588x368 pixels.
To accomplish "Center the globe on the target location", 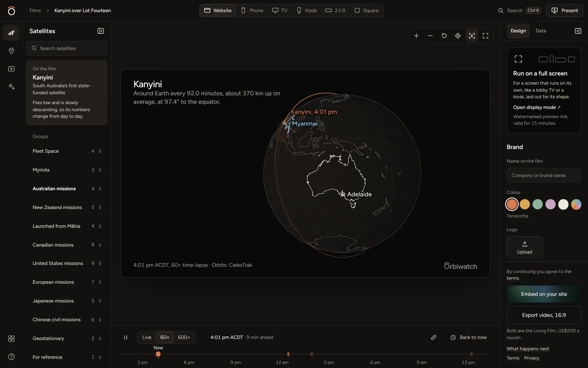I will (x=458, y=36).
